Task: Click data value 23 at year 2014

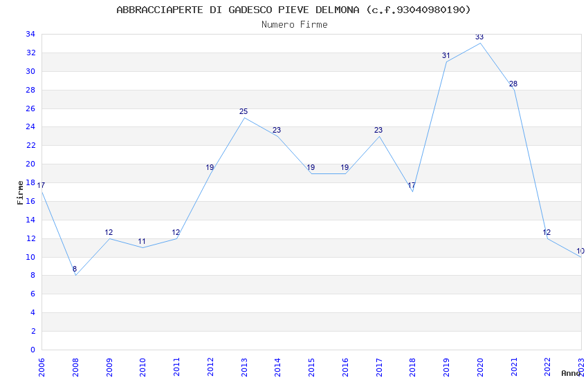Action: coord(277,131)
